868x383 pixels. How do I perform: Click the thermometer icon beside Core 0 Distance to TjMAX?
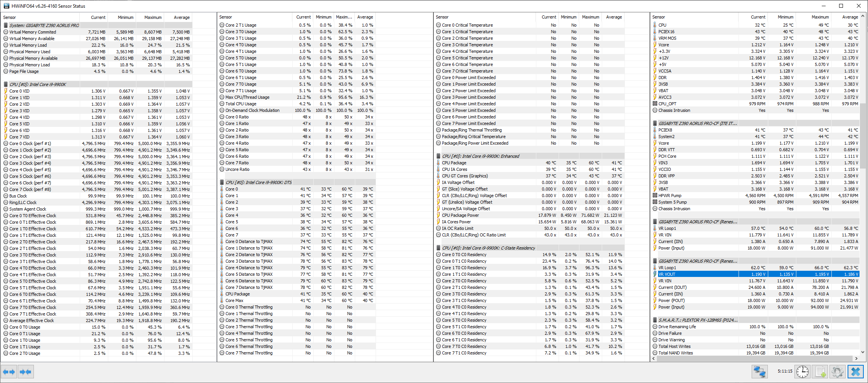pyautogui.click(x=222, y=241)
